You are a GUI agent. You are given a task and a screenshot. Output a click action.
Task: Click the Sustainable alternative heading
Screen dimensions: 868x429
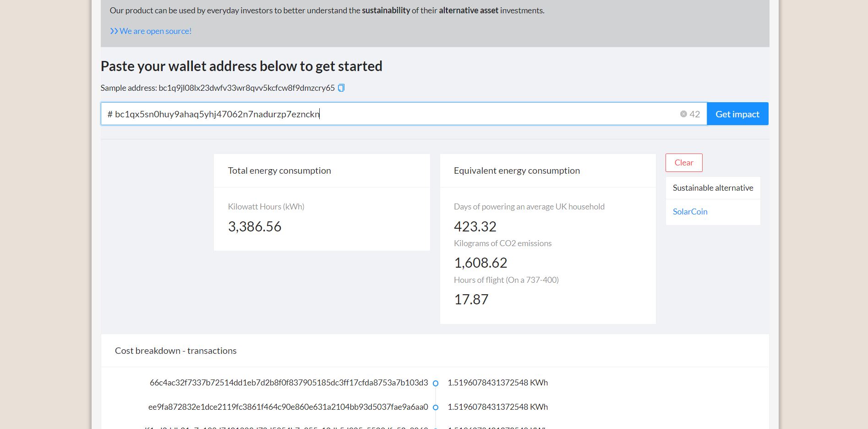coord(713,188)
